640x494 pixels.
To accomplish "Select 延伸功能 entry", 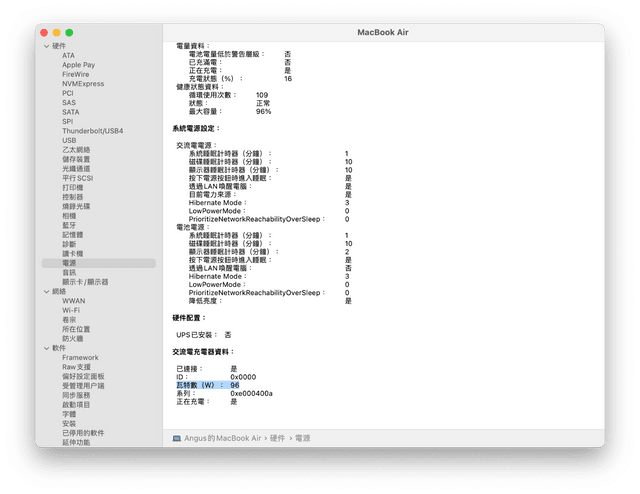I will coord(76,443).
